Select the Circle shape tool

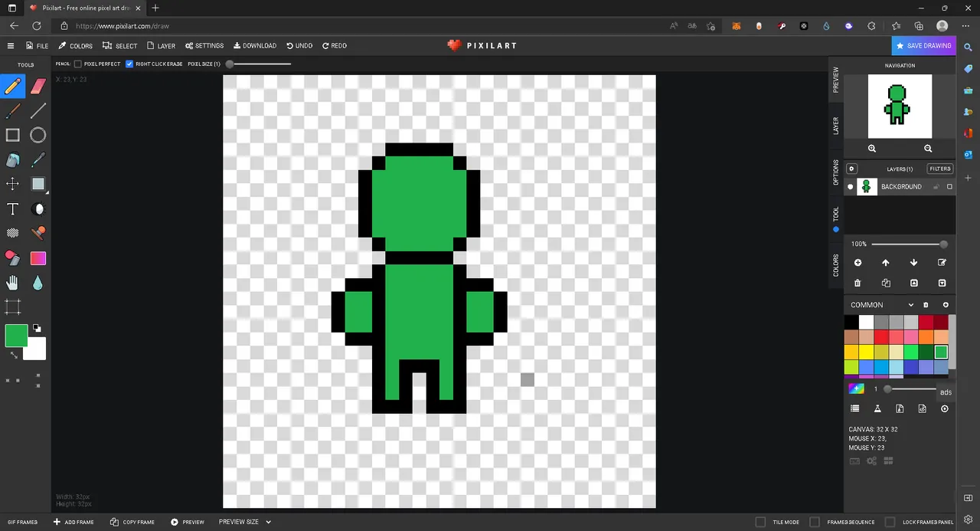click(x=38, y=136)
